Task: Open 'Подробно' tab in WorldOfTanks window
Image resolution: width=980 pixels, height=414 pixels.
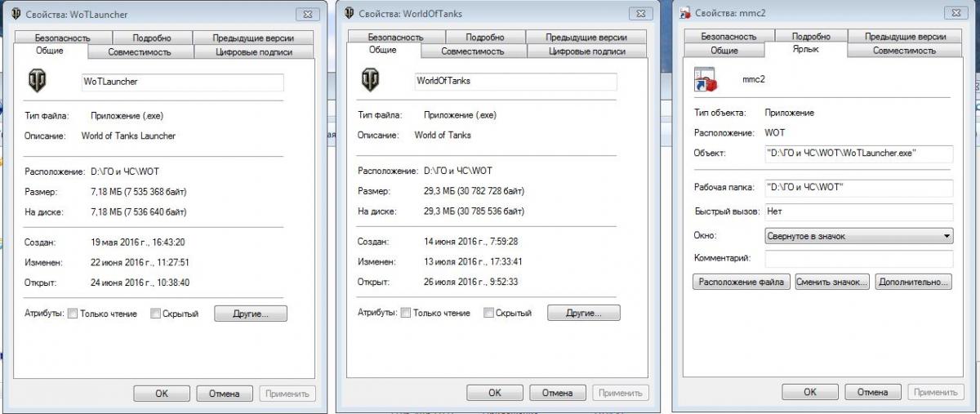Action: (485, 37)
